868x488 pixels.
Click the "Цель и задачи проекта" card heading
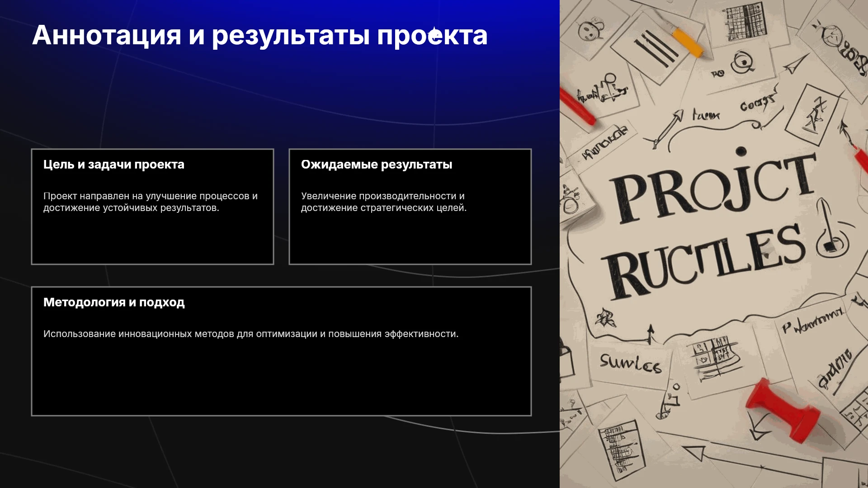tap(114, 164)
